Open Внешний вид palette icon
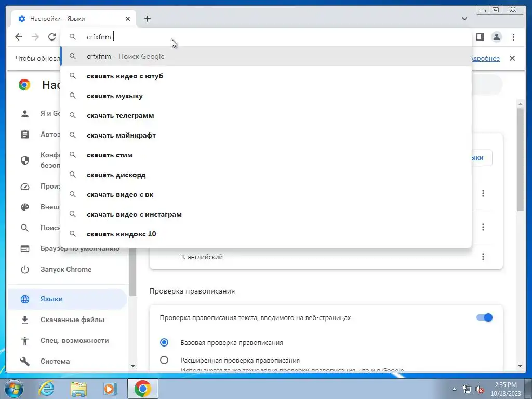 (25, 207)
